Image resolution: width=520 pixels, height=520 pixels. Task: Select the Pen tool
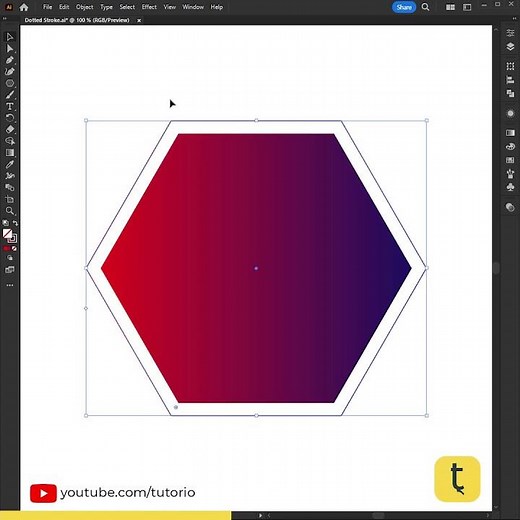pos(9,60)
